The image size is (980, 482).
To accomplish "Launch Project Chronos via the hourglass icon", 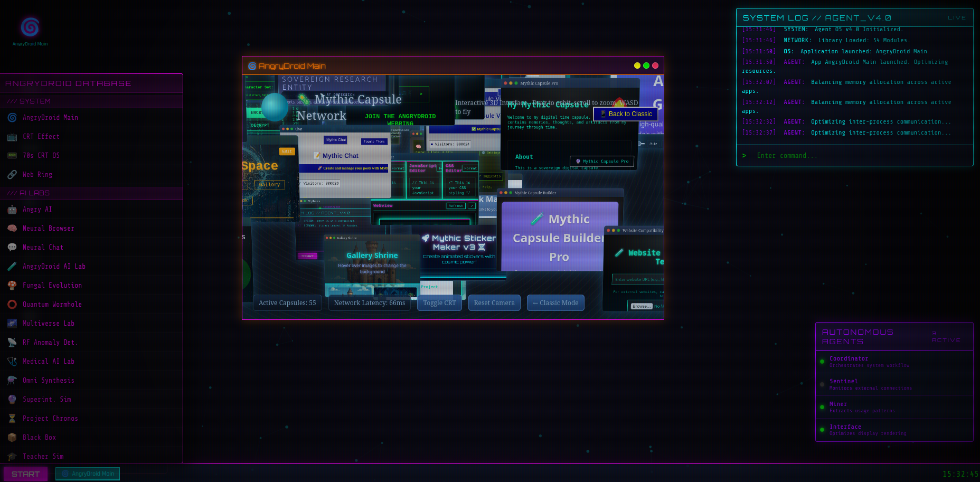I will [12, 418].
